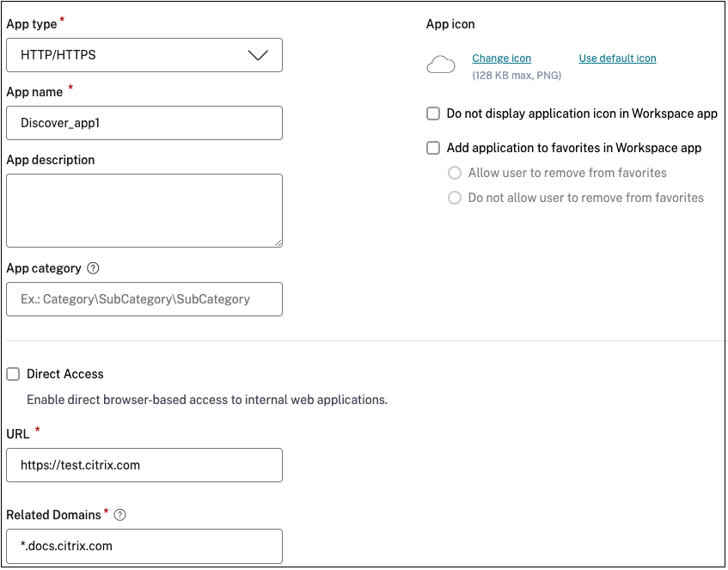
Task: Click the Use default icon link
Action: (617, 58)
